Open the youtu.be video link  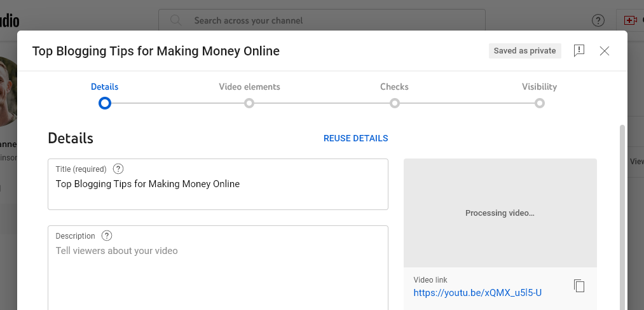click(x=477, y=293)
